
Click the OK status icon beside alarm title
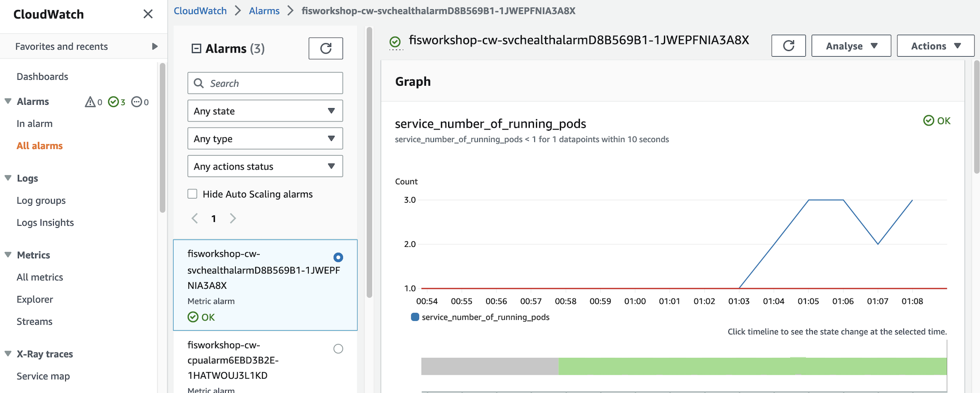[395, 42]
